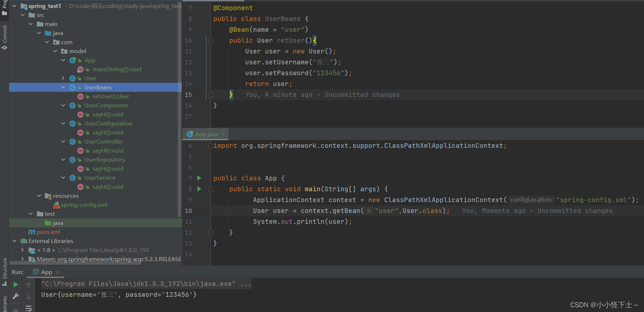Click the UserRepository class icon
644x312 pixels.
[73, 160]
